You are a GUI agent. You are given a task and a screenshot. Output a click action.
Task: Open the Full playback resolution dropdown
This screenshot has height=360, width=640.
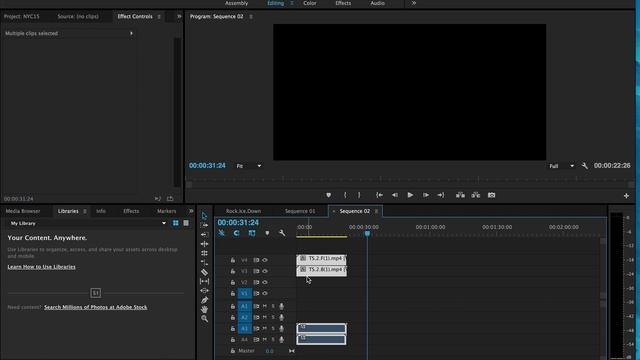coord(562,166)
